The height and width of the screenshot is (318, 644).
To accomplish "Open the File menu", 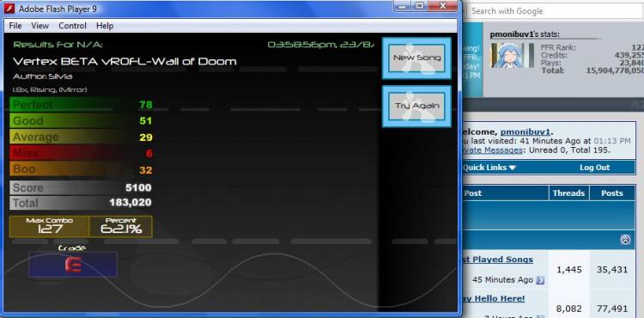I will 15,26.
